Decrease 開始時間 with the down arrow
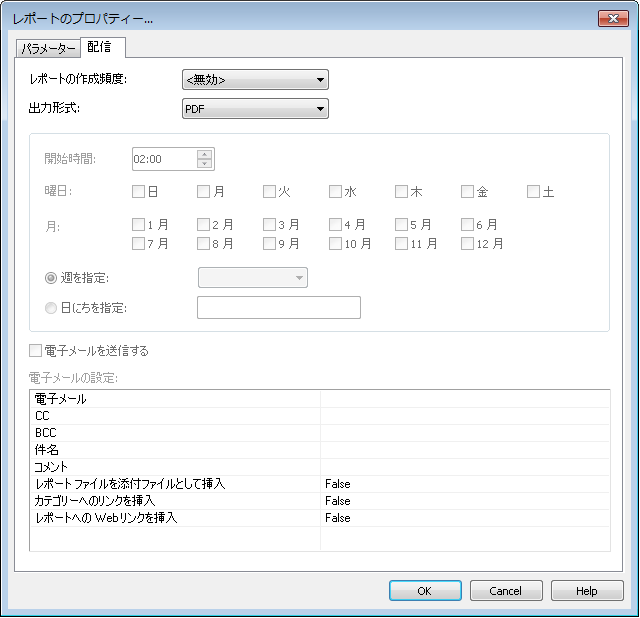Screen dimensions: 640x618 (x=204, y=164)
